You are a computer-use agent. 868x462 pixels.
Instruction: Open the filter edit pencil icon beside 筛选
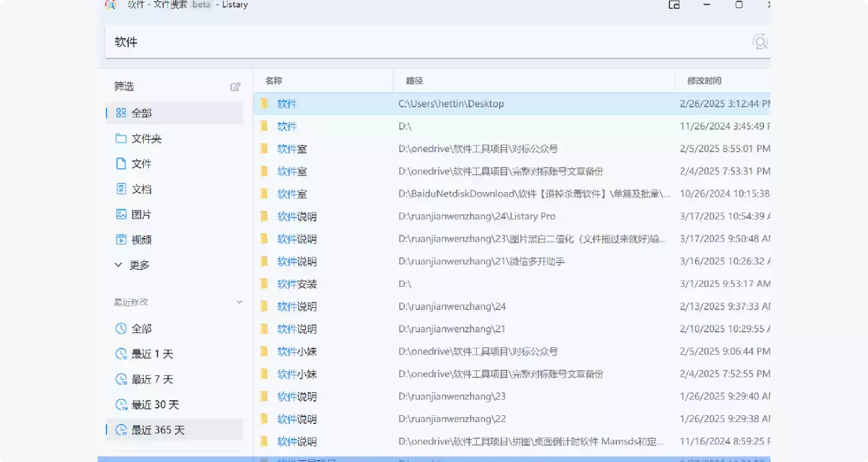tap(235, 86)
